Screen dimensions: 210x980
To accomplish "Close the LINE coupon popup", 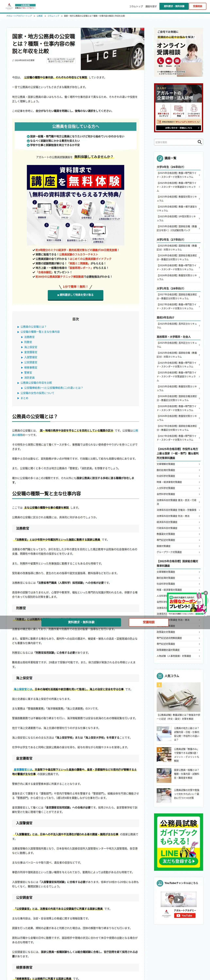I will (205, 593).
